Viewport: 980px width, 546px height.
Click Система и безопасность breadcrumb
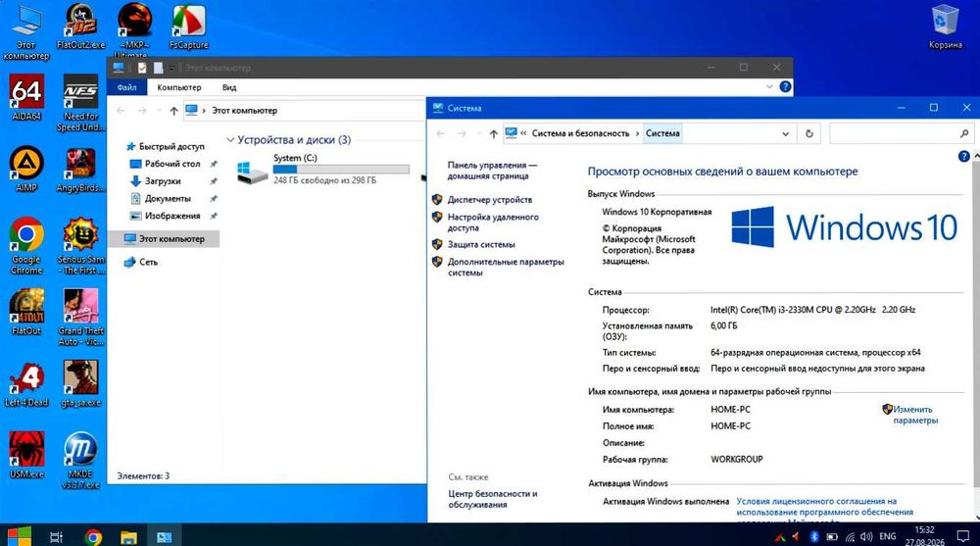580,133
